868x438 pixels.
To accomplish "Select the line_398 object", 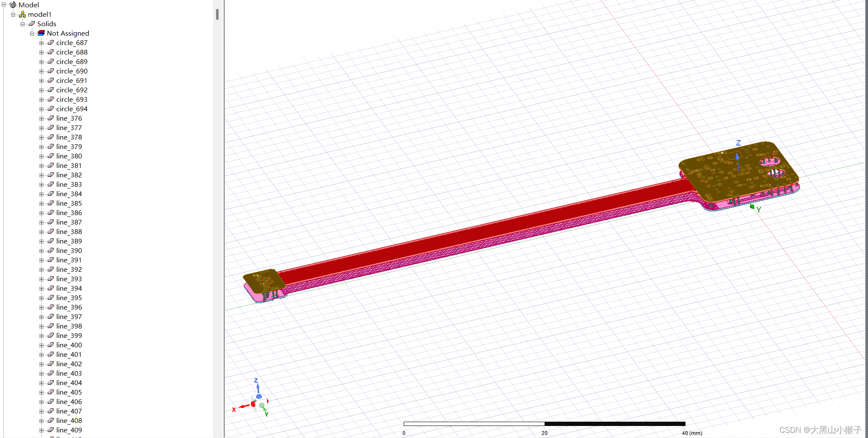I will [x=69, y=326].
